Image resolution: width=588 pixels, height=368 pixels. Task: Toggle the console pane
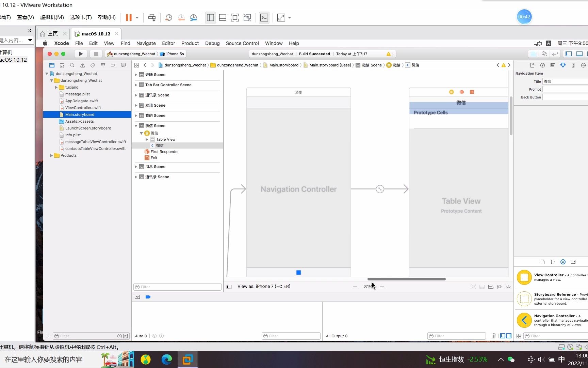pos(509,336)
